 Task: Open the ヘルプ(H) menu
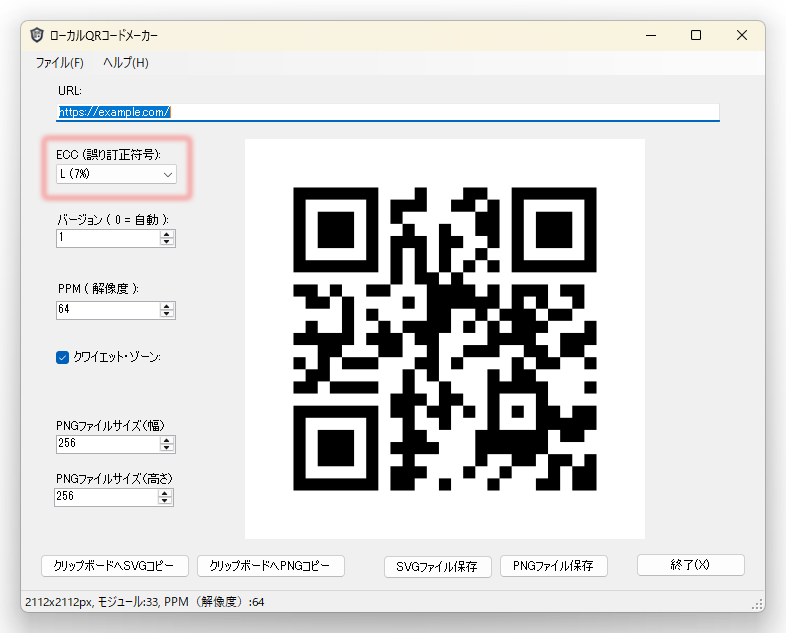[125, 62]
